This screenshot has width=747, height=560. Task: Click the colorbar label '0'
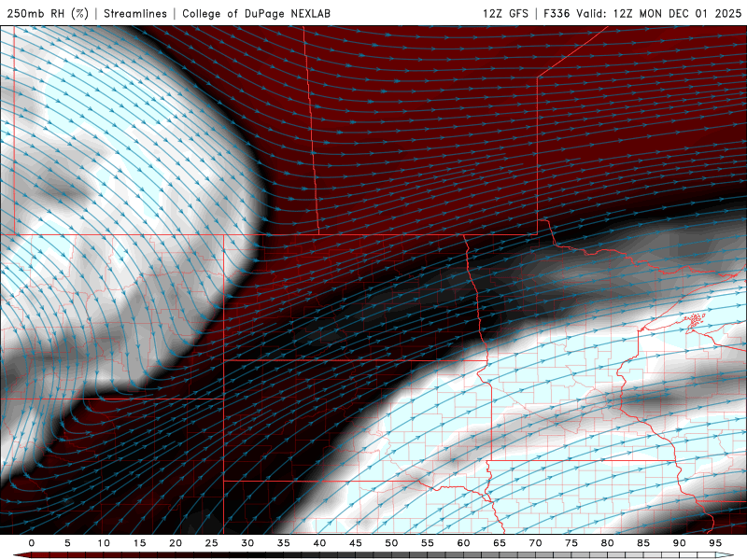pos(32,543)
